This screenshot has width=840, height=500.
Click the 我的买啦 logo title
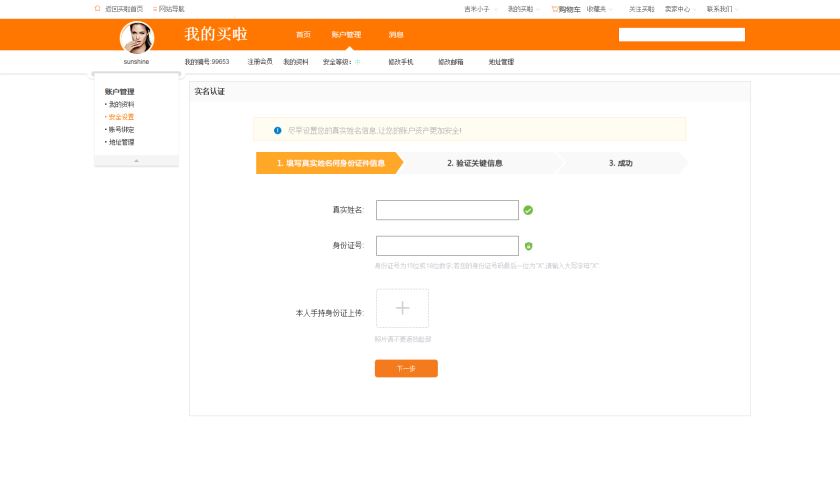point(216,34)
